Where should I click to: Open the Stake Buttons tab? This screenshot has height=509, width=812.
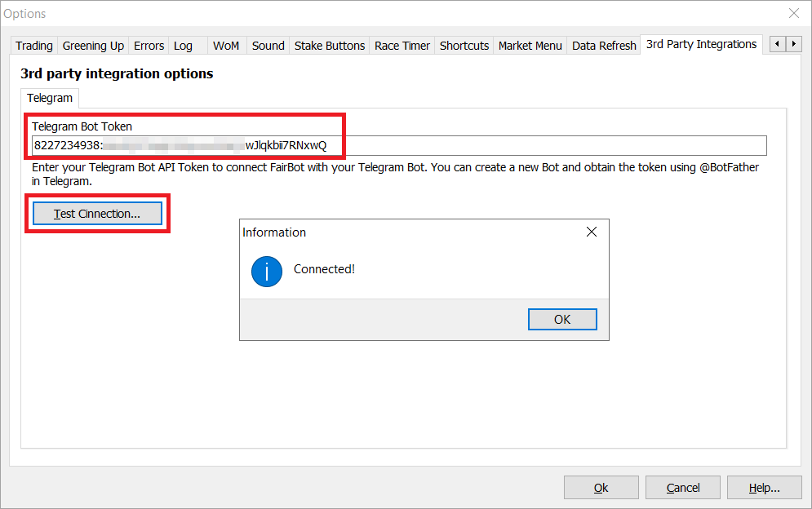pos(330,46)
